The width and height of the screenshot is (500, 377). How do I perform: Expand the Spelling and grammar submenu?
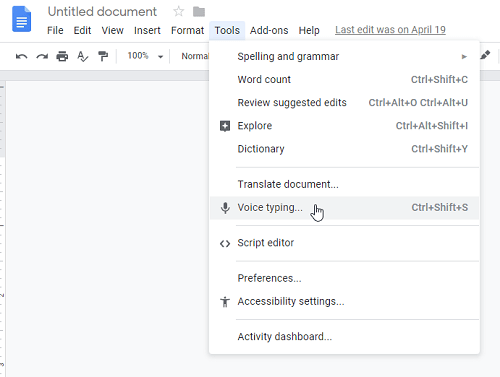pyautogui.click(x=344, y=57)
